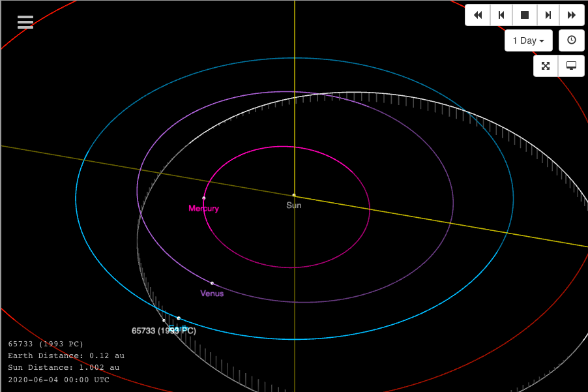Click the Earth Distance: 0.12 au readout
The height and width of the screenshot is (392, 588).
66,355
